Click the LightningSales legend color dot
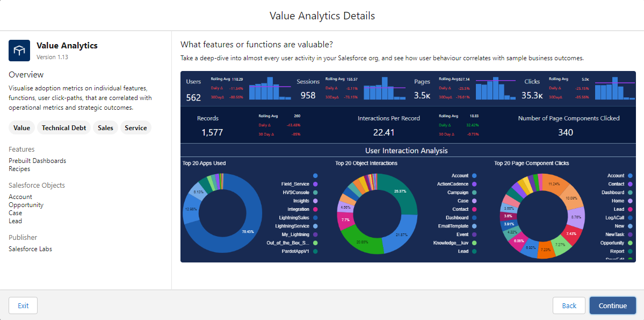 [315, 218]
